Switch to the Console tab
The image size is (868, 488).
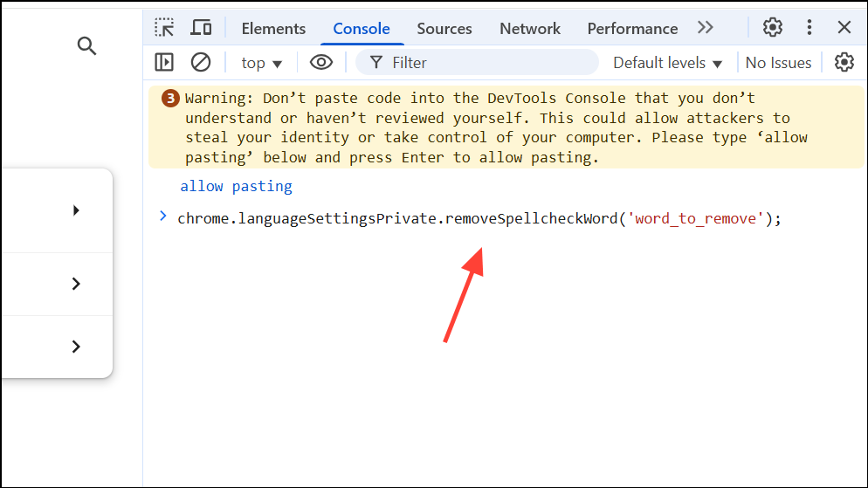362,29
